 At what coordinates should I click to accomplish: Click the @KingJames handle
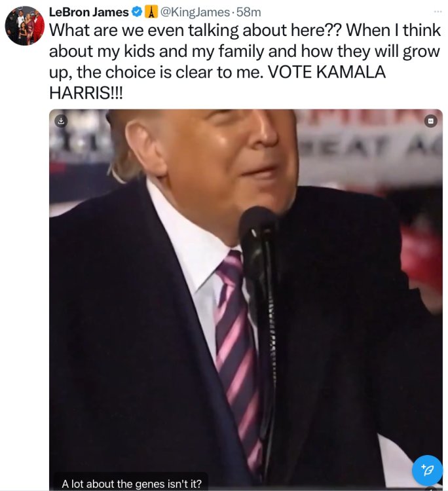(x=195, y=12)
